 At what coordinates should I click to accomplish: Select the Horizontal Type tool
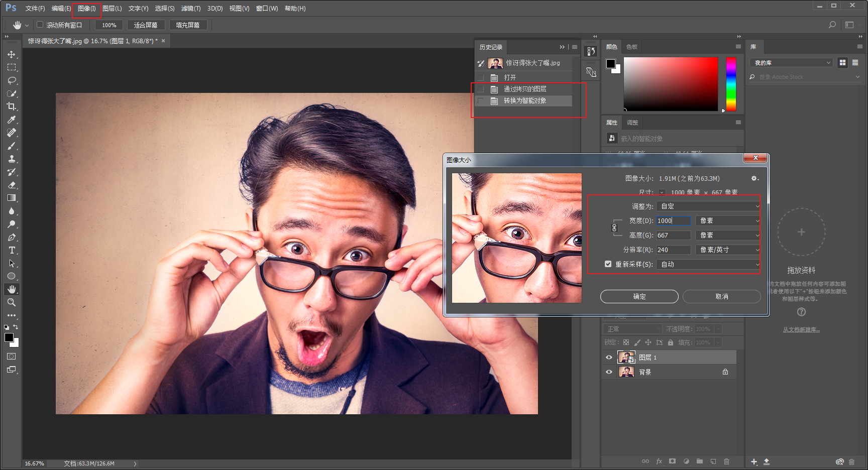point(12,250)
